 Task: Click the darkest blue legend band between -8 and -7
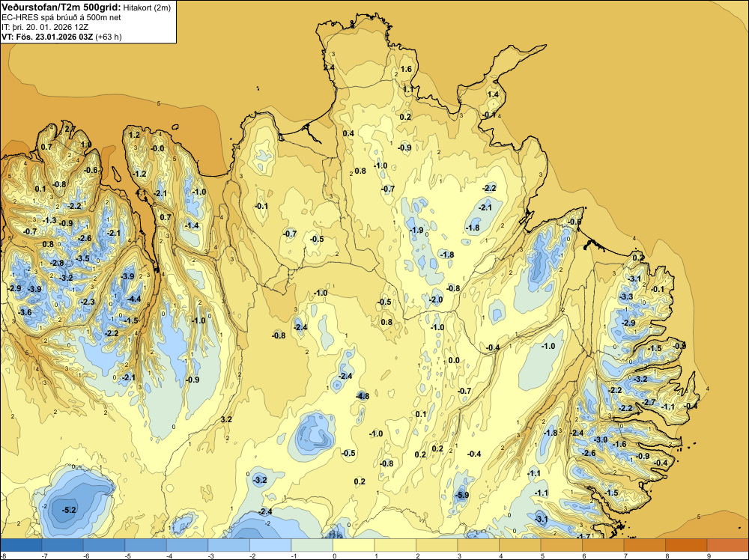[21, 545]
